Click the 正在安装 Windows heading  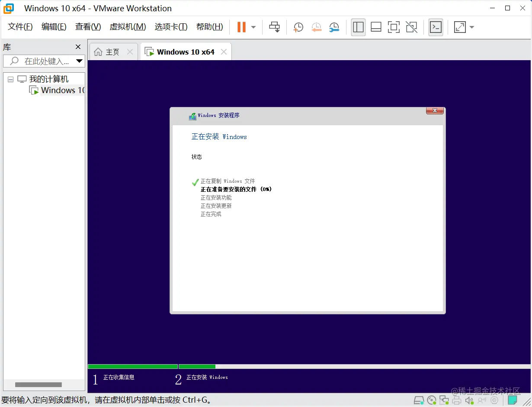pos(219,137)
